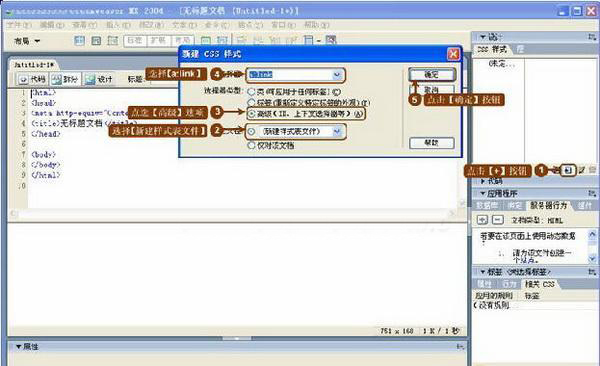Collapse the 设计 panel group

[x=483, y=37]
